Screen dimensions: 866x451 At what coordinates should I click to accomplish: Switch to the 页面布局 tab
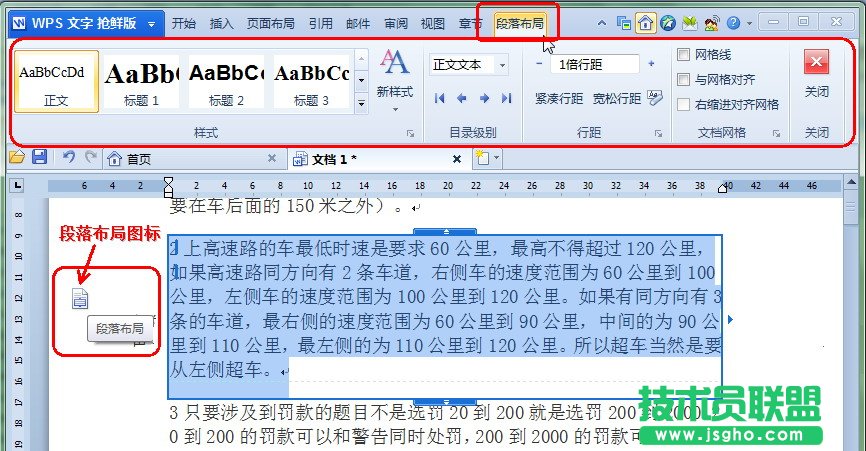(271, 24)
